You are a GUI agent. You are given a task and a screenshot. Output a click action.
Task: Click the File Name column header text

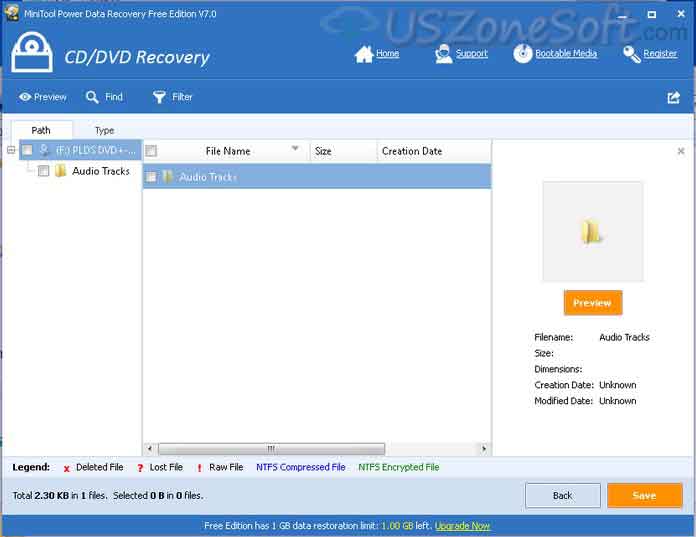(228, 151)
